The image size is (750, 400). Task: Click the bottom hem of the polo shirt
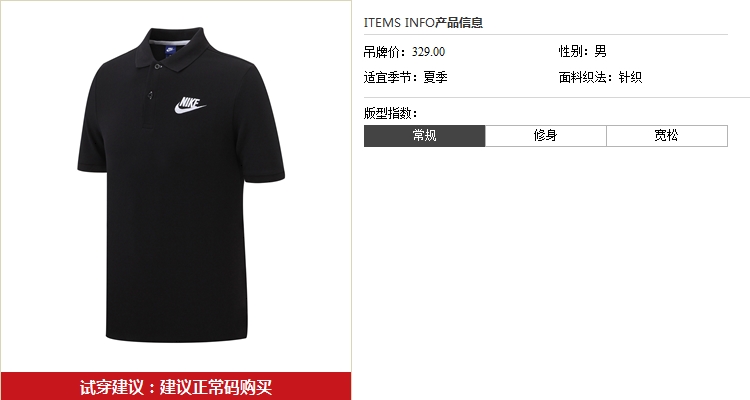(x=177, y=338)
